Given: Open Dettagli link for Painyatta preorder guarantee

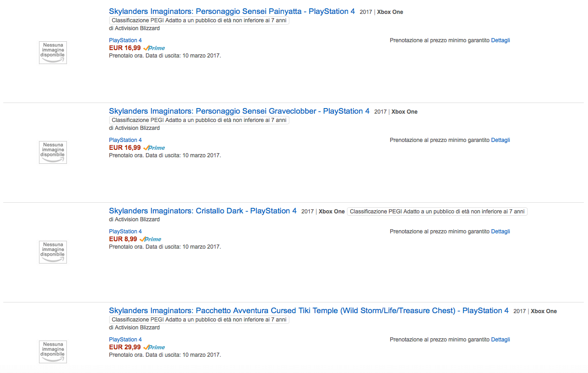Looking at the screenshot, I should (501, 40).
